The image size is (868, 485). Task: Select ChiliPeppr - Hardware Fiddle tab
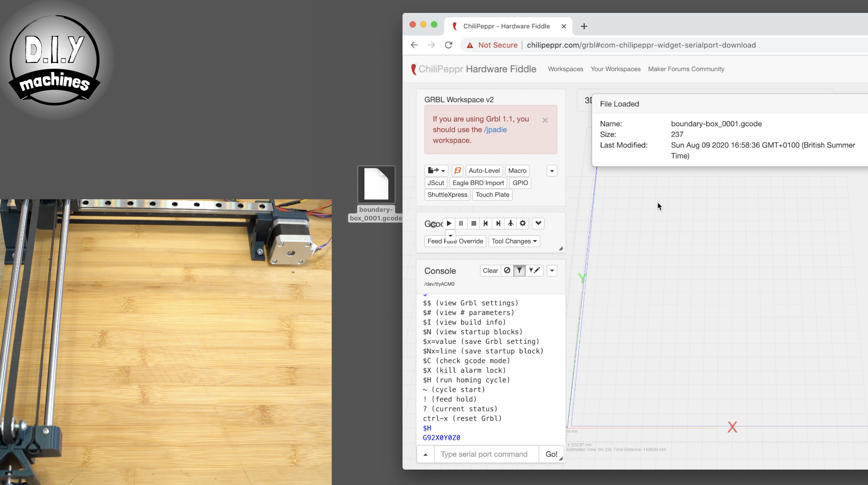pyautogui.click(x=506, y=26)
